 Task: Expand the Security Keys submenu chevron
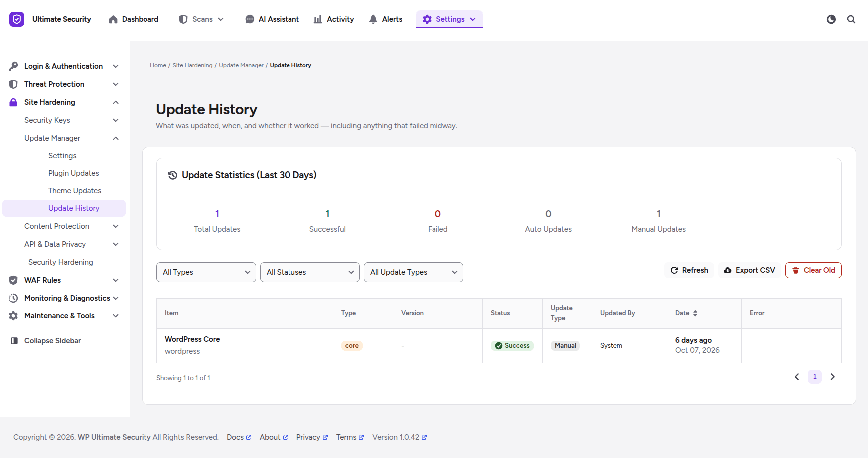[116, 120]
